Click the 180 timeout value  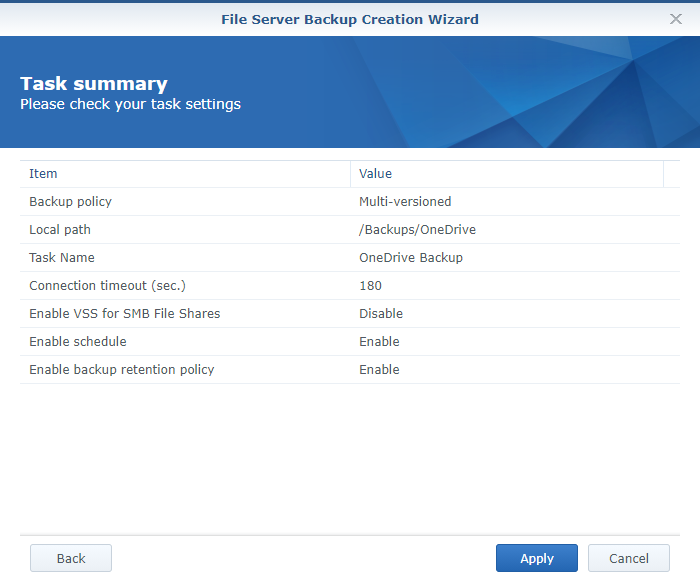[371, 286]
